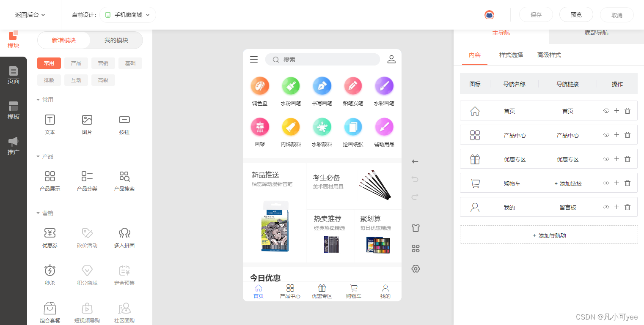This screenshot has width=644, height=325.
Task: Delete the 首页 navigation row
Action: coord(627,111)
